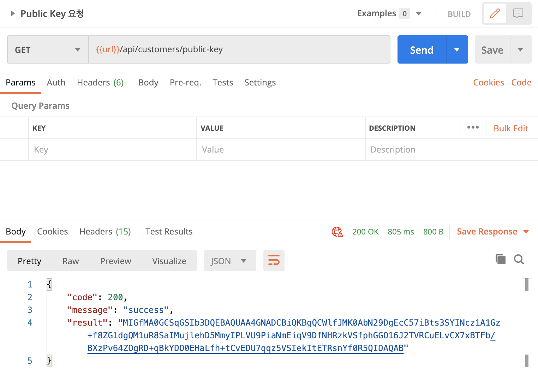Click the search response icon
The height and width of the screenshot is (392, 538).
click(519, 259)
